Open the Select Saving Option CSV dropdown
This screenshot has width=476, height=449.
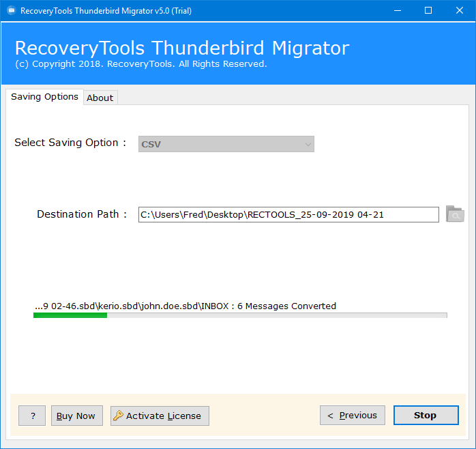click(226, 144)
